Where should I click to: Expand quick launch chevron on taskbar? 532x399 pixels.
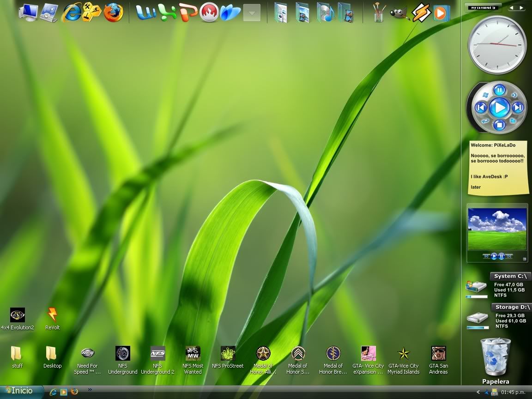90,389
